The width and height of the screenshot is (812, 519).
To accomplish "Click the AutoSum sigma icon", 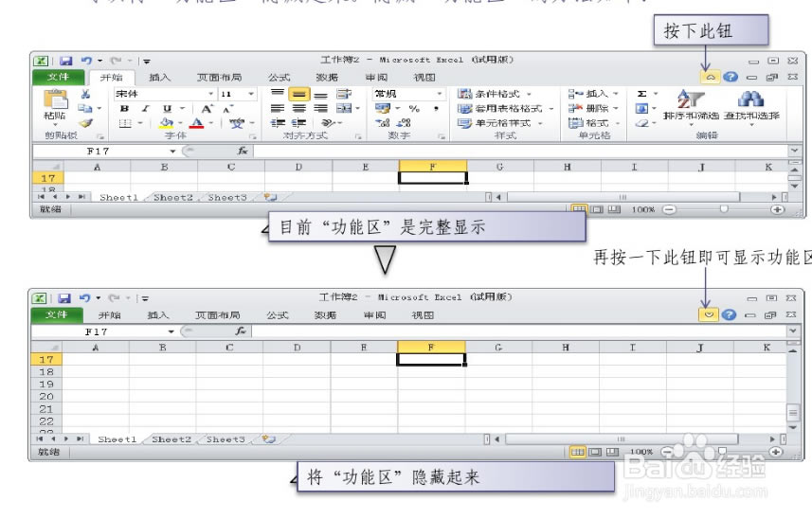I will [641, 94].
